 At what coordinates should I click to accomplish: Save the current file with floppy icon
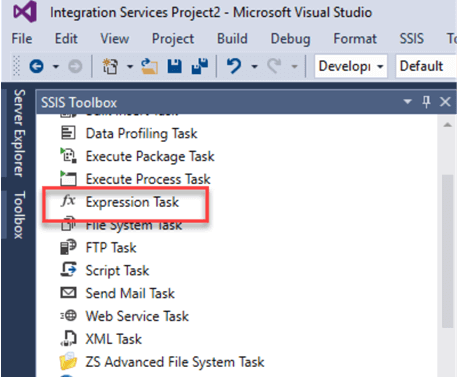coord(175,66)
